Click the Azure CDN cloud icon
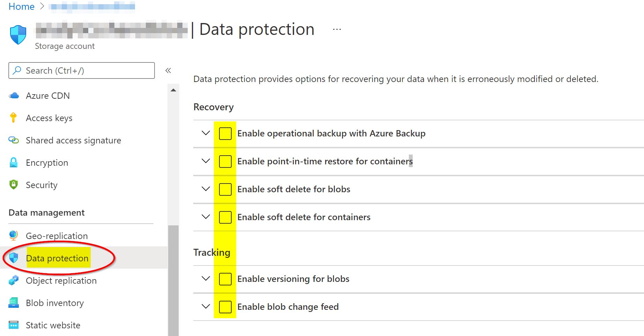 (14, 96)
